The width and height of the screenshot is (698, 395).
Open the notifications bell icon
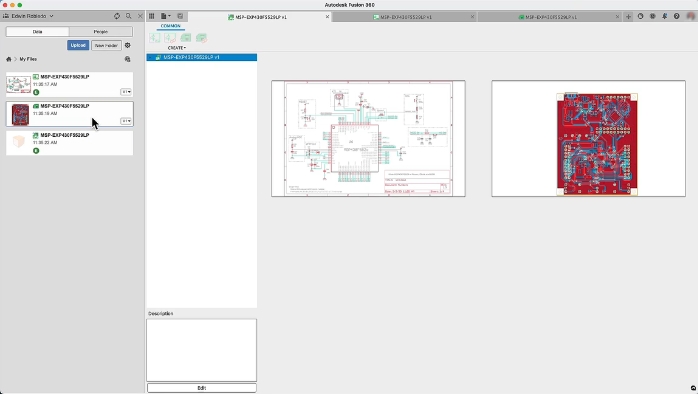(x=665, y=16)
